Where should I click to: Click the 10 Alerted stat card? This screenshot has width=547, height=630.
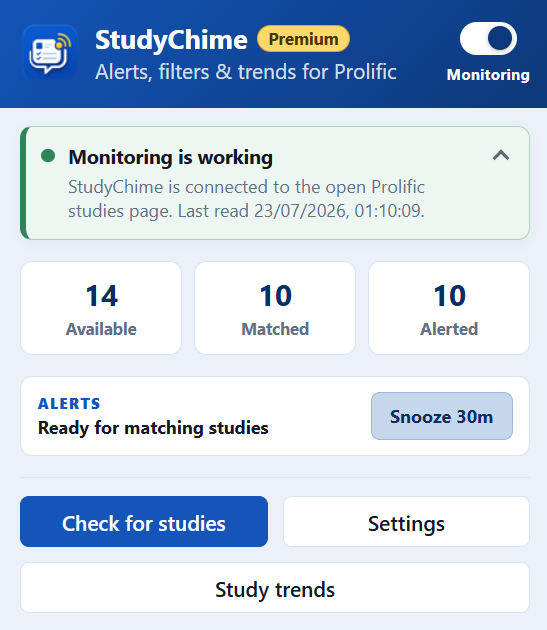click(449, 308)
